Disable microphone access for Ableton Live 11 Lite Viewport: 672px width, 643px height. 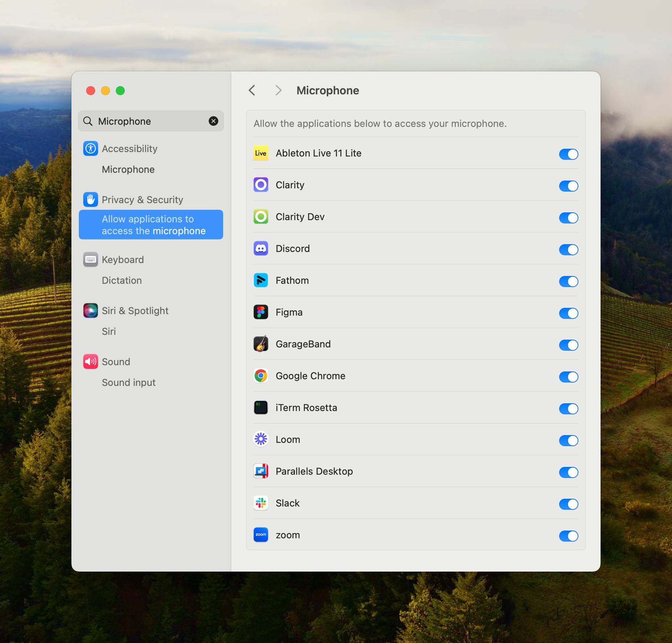click(569, 154)
